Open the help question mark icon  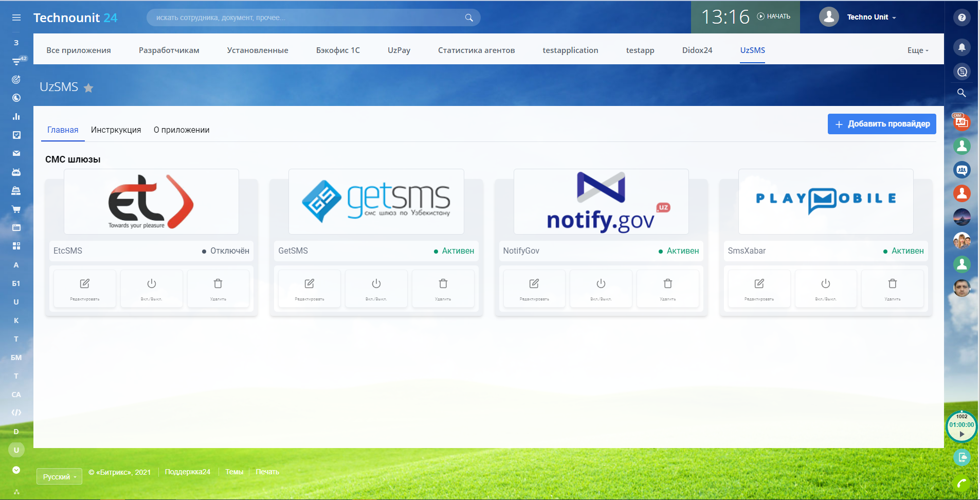click(962, 17)
